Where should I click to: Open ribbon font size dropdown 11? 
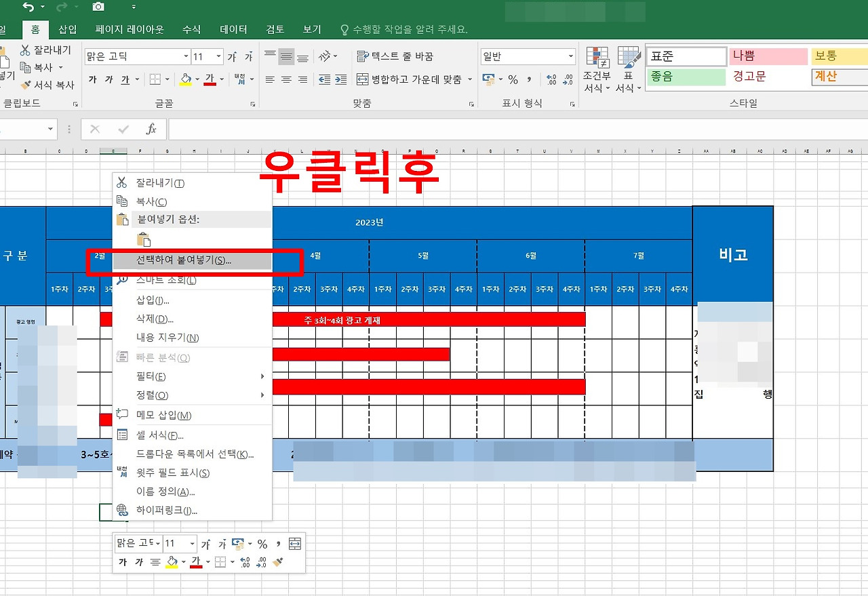[218, 57]
